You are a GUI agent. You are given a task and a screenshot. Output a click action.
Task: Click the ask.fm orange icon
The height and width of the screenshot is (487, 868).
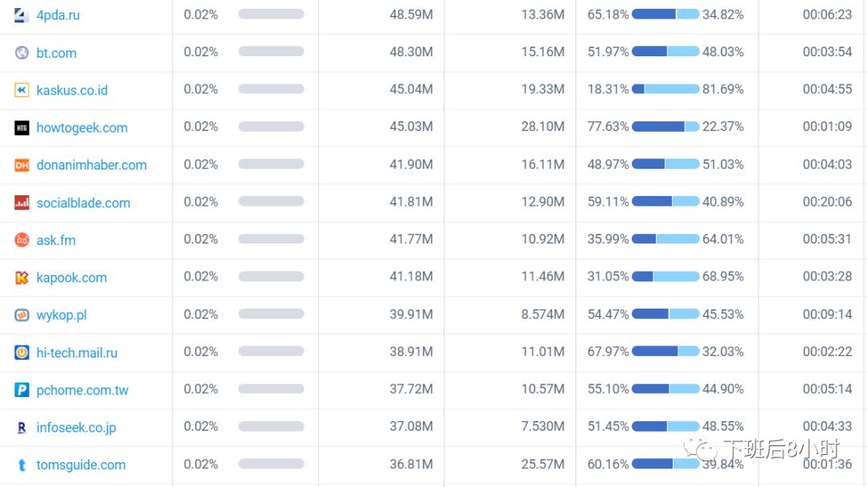(22, 239)
